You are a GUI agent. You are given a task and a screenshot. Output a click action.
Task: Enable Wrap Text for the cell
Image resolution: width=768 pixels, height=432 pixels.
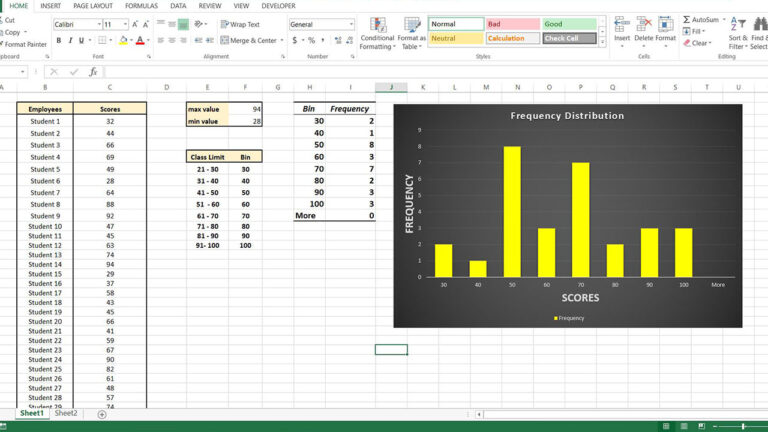239,24
